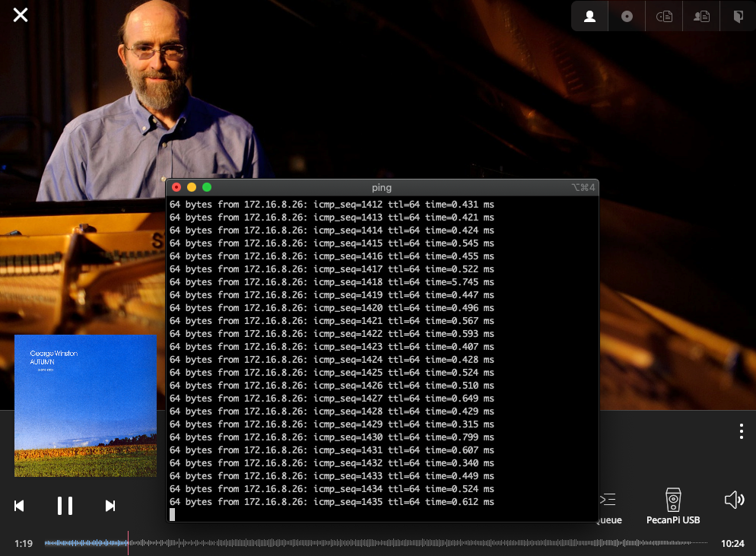Viewport: 756px width, 556px height.
Task: Select the PecanPi USB audio zone
Action: pos(673,507)
